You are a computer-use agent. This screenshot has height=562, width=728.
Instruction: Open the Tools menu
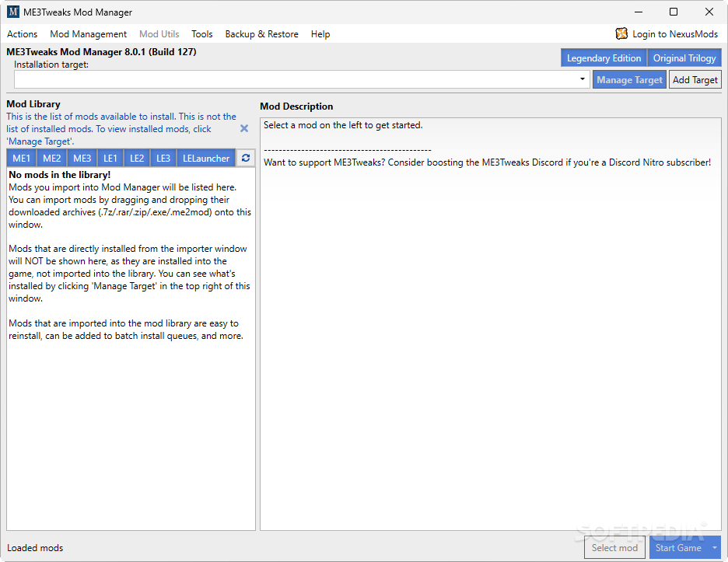pos(202,34)
